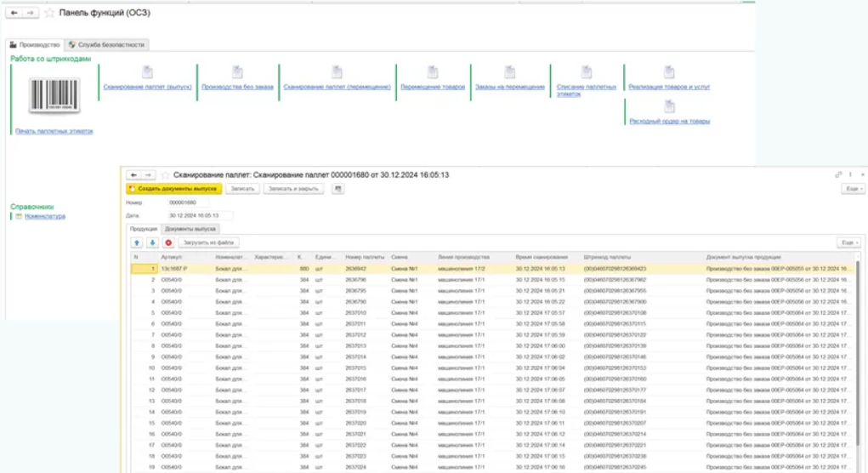Click the document icon above Сканирование паллет (выпуск)
868x473 pixels.
point(147,72)
